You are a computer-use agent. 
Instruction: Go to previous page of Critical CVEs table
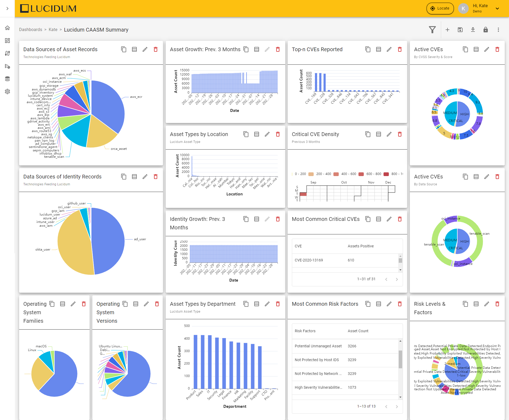pos(386,279)
